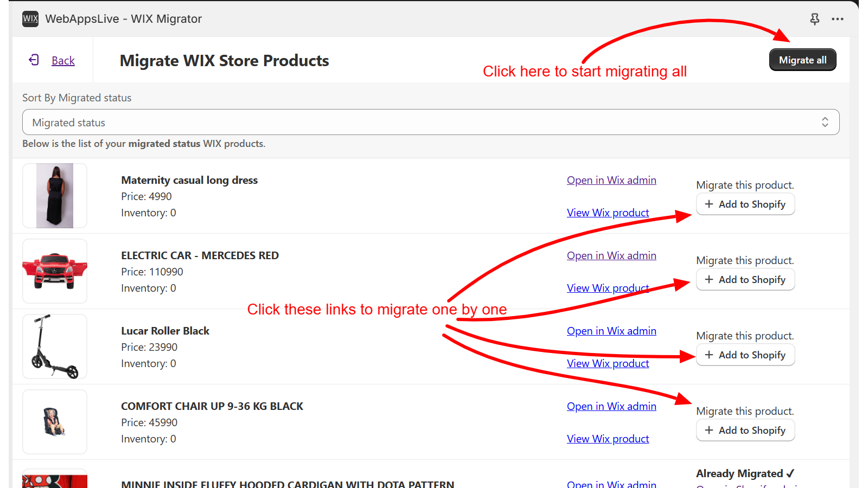Select the Maternity casual long dress title
Image resolution: width=868 pixels, height=488 pixels.
pyautogui.click(x=189, y=180)
